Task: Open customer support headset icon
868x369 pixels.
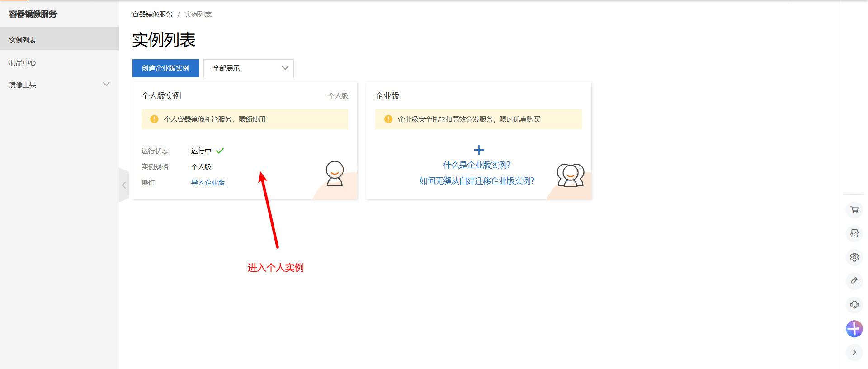Action: 854,305
